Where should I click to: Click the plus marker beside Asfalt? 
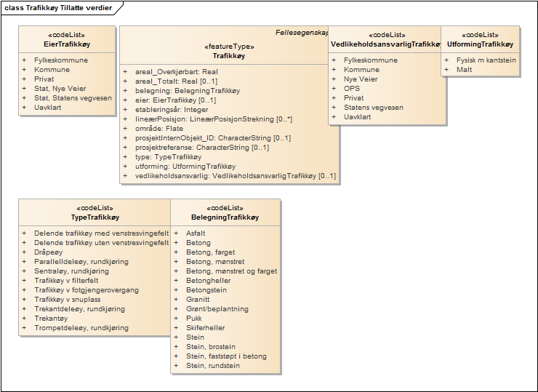pyautogui.click(x=176, y=233)
